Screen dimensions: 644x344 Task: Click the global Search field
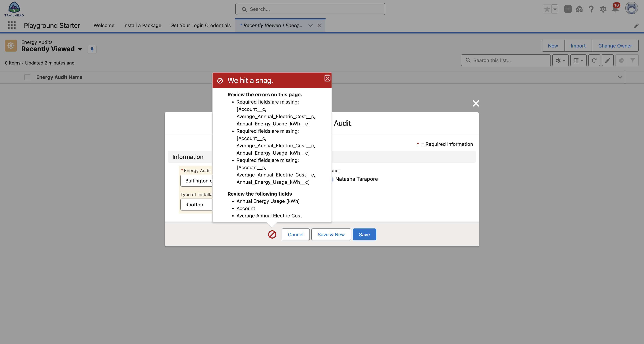click(310, 9)
